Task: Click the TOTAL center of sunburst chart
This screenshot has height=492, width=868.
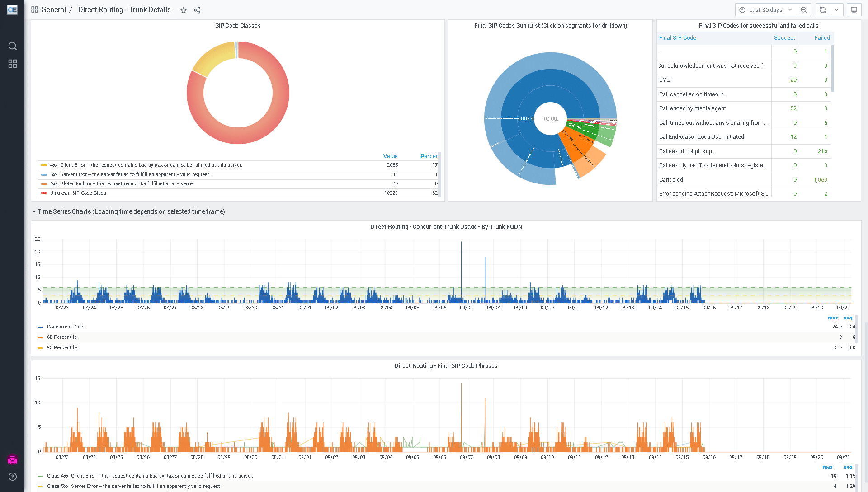Action: [x=550, y=119]
